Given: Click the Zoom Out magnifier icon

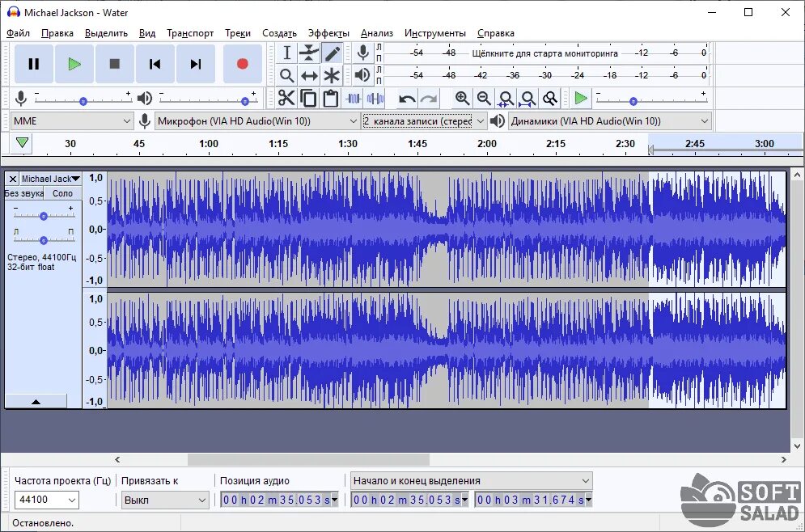Looking at the screenshot, I should (484, 98).
